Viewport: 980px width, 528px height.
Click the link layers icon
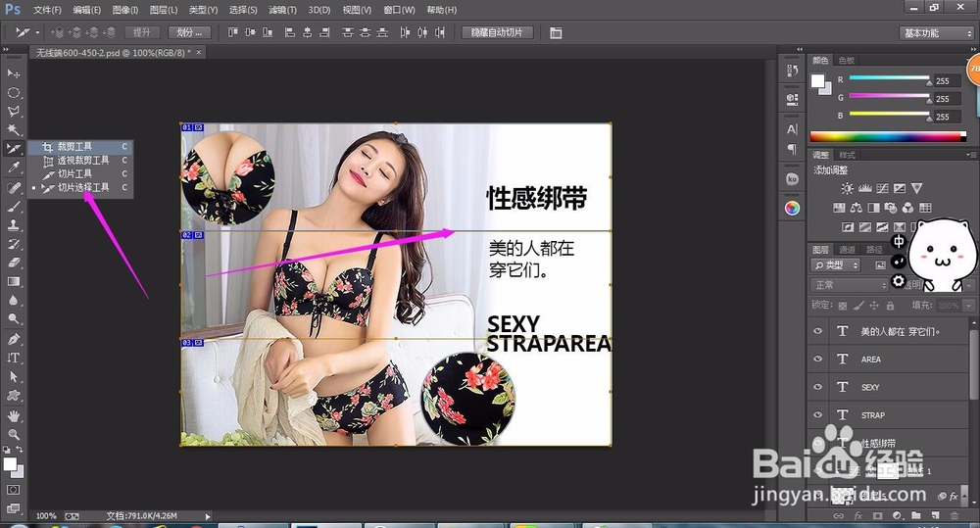click(839, 515)
